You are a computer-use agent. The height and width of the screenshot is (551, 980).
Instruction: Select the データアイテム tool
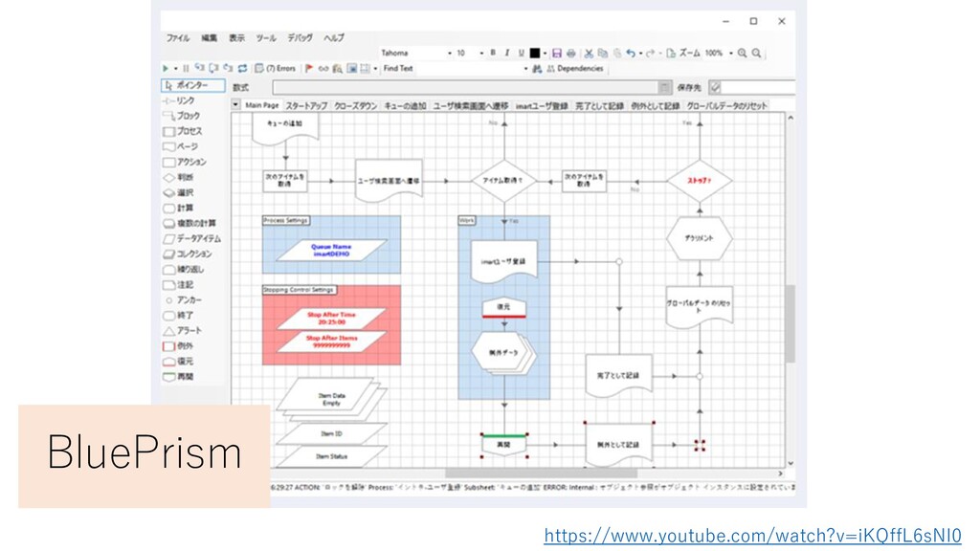tap(193, 238)
